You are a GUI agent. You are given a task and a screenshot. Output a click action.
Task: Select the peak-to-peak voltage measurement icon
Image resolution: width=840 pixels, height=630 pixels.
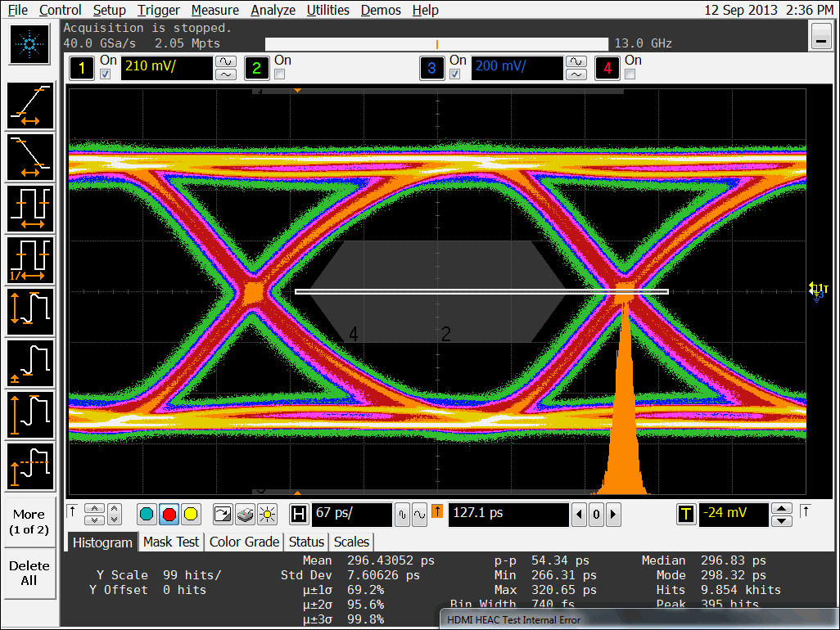tap(30, 311)
